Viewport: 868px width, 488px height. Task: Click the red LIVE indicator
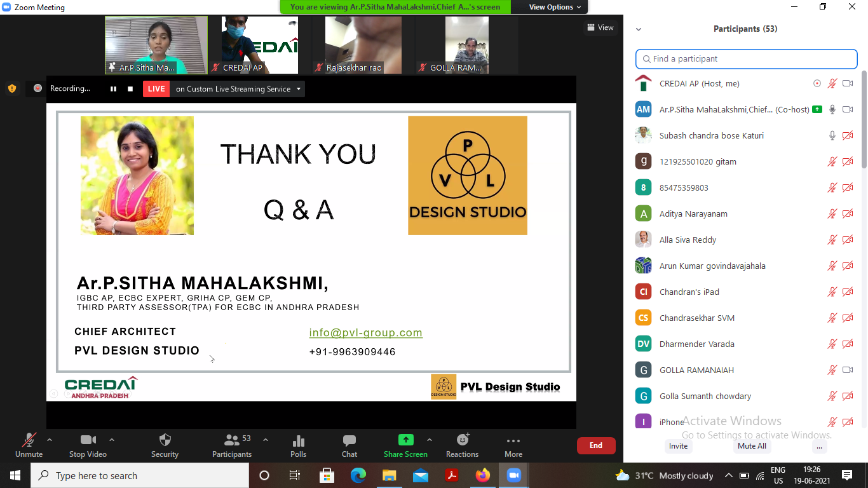pyautogui.click(x=156, y=89)
